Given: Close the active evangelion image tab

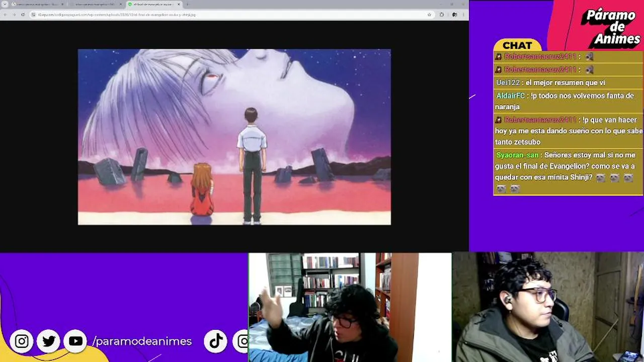Looking at the screenshot, I should [x=178, y=4].
